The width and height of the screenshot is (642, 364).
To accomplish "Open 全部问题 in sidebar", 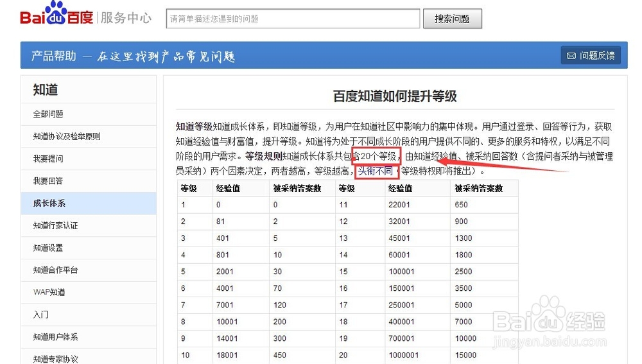I will pyautogui.click(x=89, y=114).
